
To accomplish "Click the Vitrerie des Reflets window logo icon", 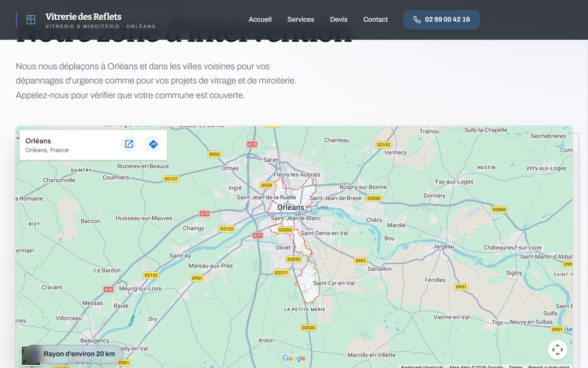I will pyautogui.click(x=31, y=20).
